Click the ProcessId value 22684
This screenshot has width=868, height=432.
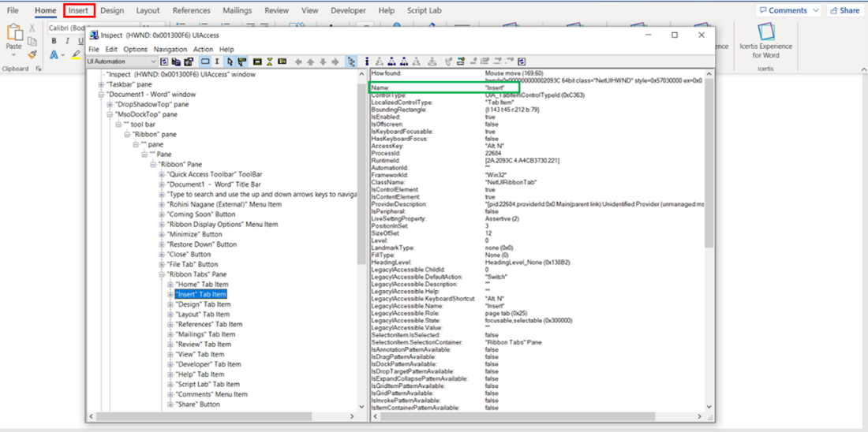click(x=492, y=155)
